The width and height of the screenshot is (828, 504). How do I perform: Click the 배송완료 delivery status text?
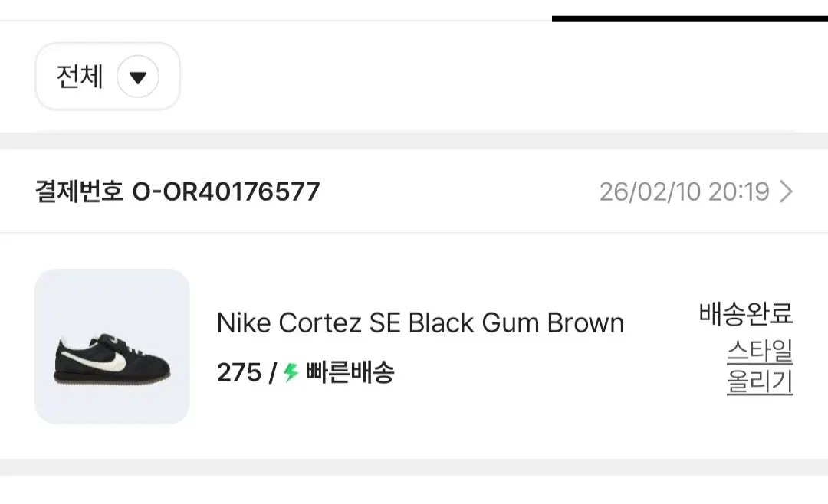point(746,313)
